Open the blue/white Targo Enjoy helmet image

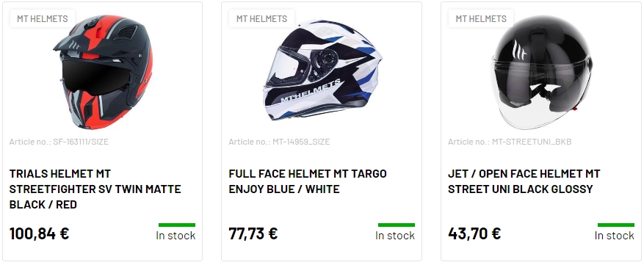click(322, 70)
